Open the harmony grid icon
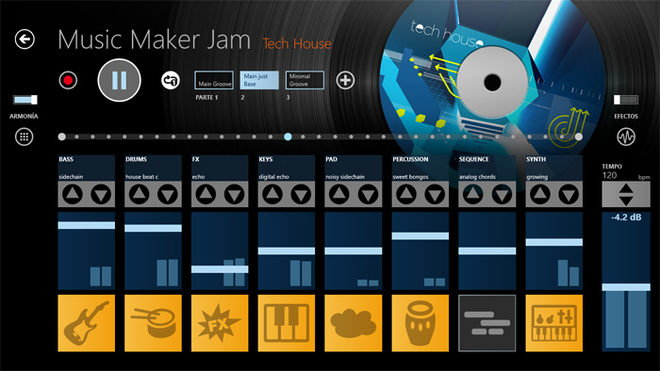 [24, 137]
